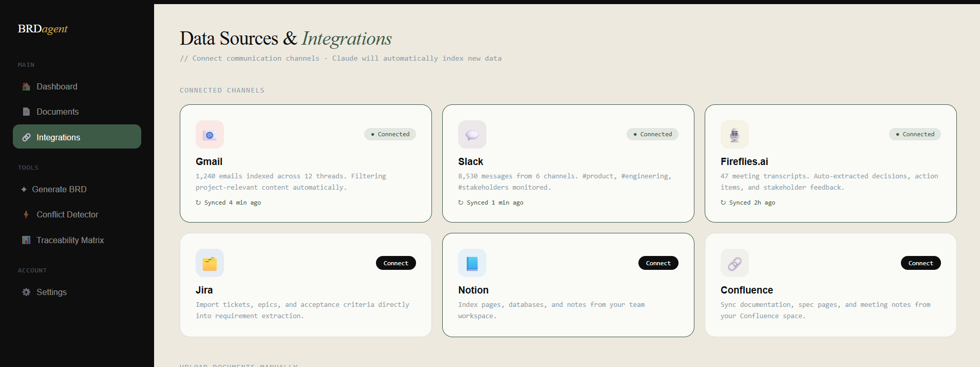Image resolution: width=980 pixels, height=367 pixels.
Task: Click Slack sync refresh icon
Action: 461,203
